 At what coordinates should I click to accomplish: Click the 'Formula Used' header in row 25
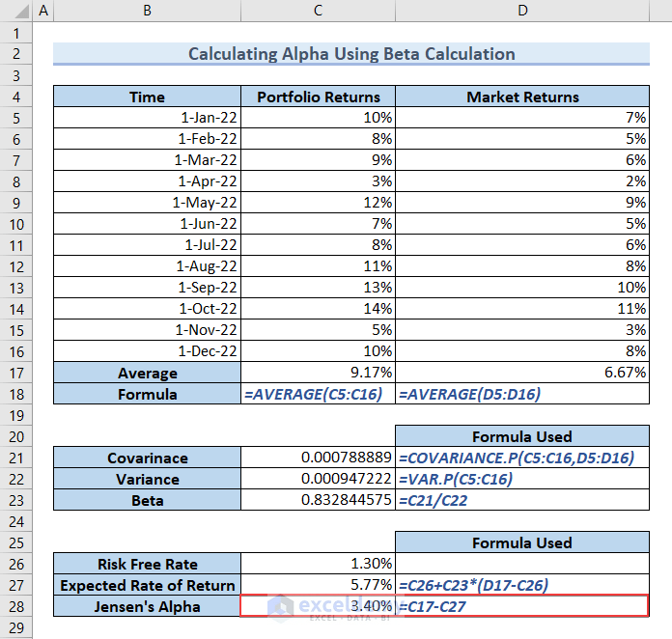tap(522, 542)
